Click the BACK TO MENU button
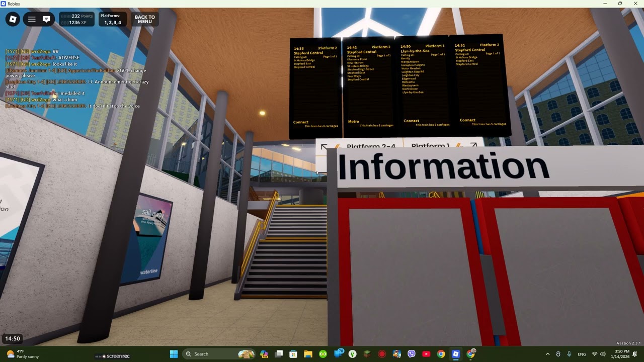 click(x=145, y=19)
